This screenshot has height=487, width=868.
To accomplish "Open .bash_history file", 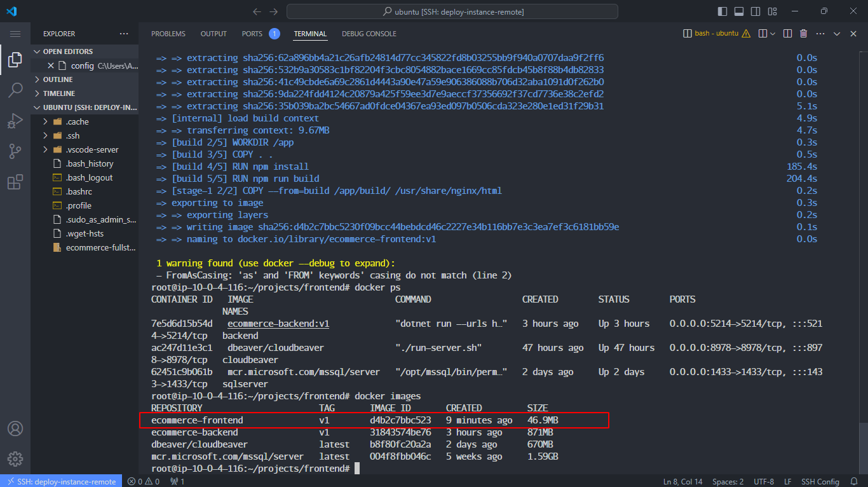I will (85, 163).
